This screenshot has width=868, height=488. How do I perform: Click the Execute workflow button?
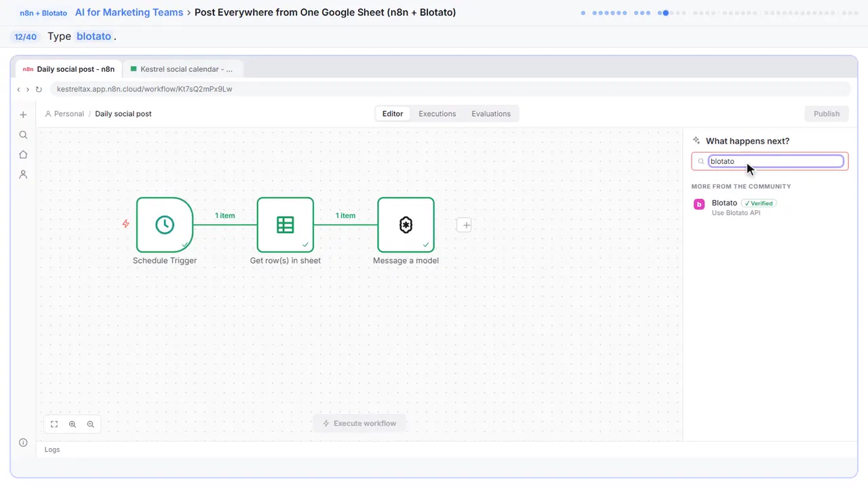click(359, 424)
